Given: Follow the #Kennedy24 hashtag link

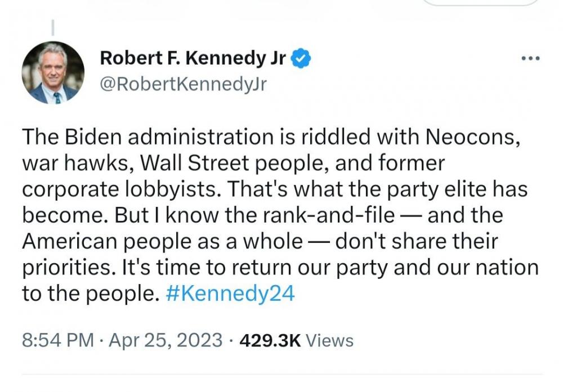Looking at the screenshot, I should (x=231, y=294).
